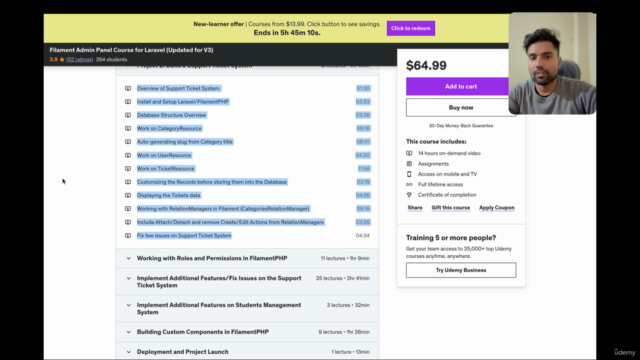This screenshot has height=360, width=640.
Task: Open the Share option
Action: [415, 208]
